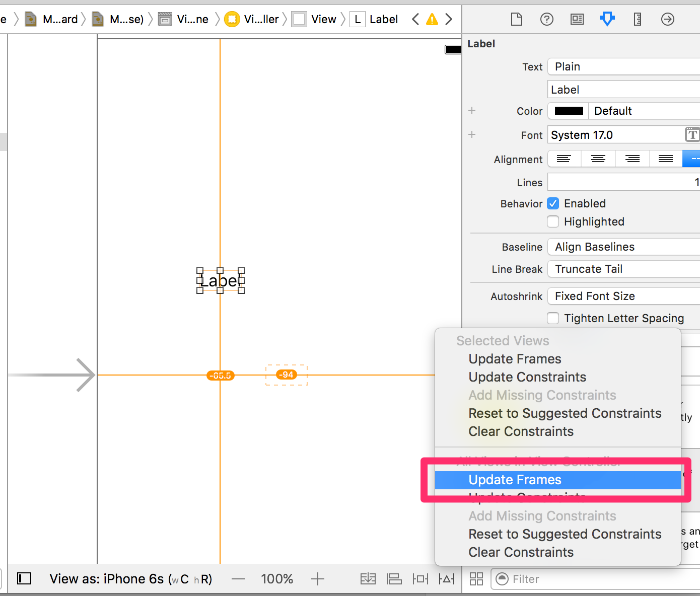The image size is (700, 596).
Task: Click the Lines number field
Action: (x=623, y=182)
